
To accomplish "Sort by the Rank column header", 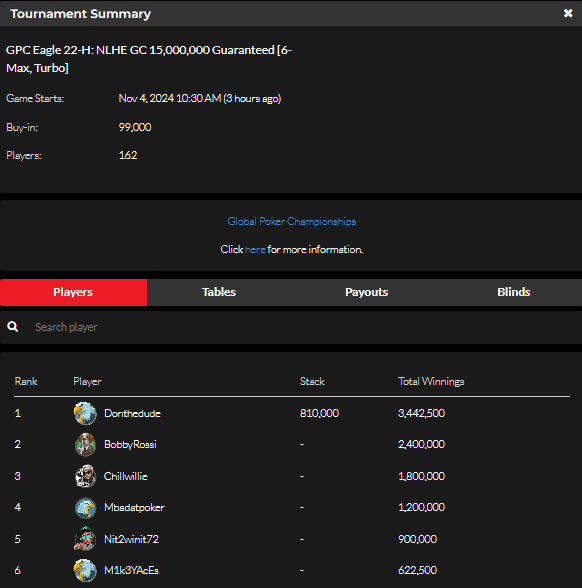I will tap(26, 381).
